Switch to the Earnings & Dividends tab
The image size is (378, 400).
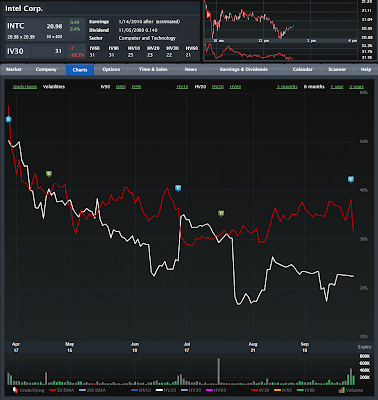coord(244,69)
